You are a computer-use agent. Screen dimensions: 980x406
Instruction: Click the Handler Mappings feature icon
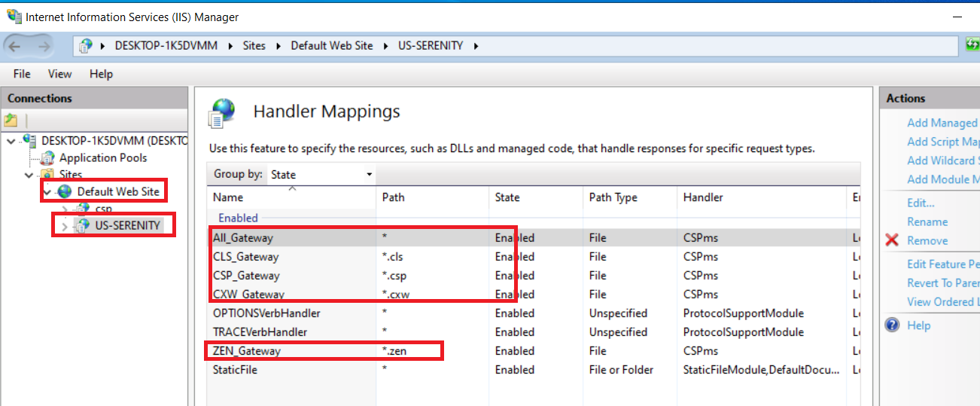click(222, 112)
